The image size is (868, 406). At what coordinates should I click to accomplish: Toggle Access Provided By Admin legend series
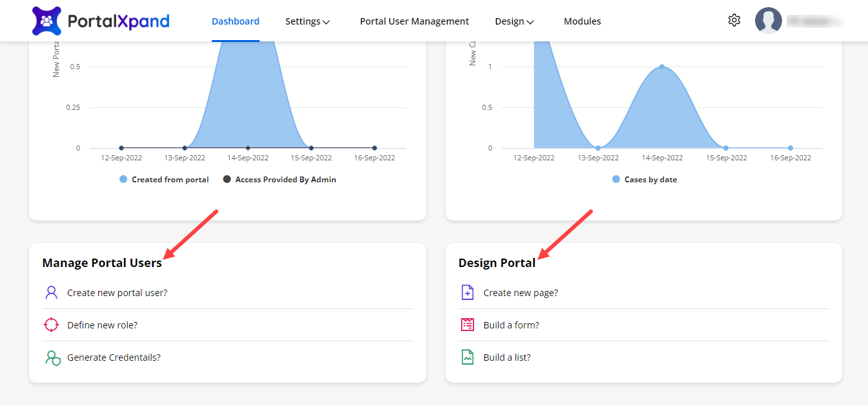click(x=279, y=180)
